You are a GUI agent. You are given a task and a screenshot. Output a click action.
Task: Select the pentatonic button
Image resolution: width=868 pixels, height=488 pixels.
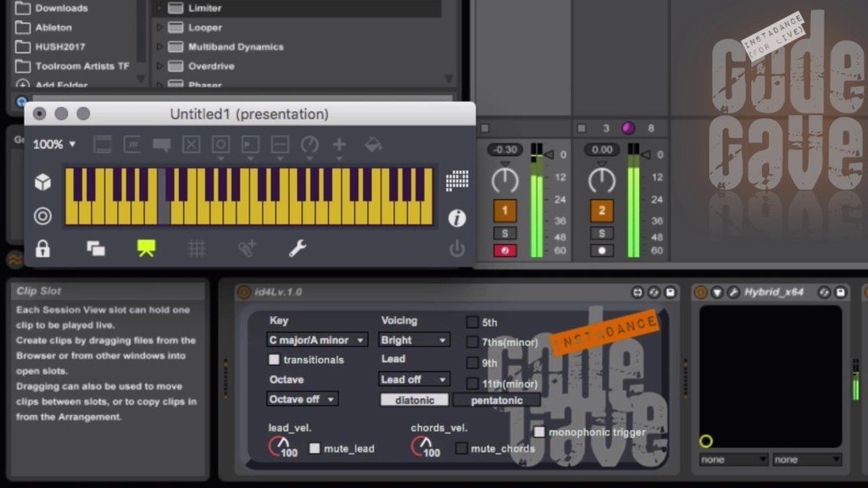click(x=497, y=400)
